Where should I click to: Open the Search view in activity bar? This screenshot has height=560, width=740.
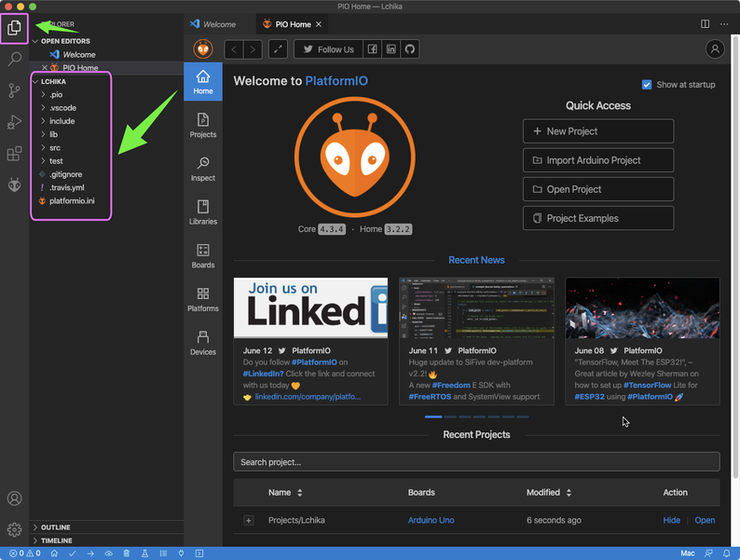point(14,60)
